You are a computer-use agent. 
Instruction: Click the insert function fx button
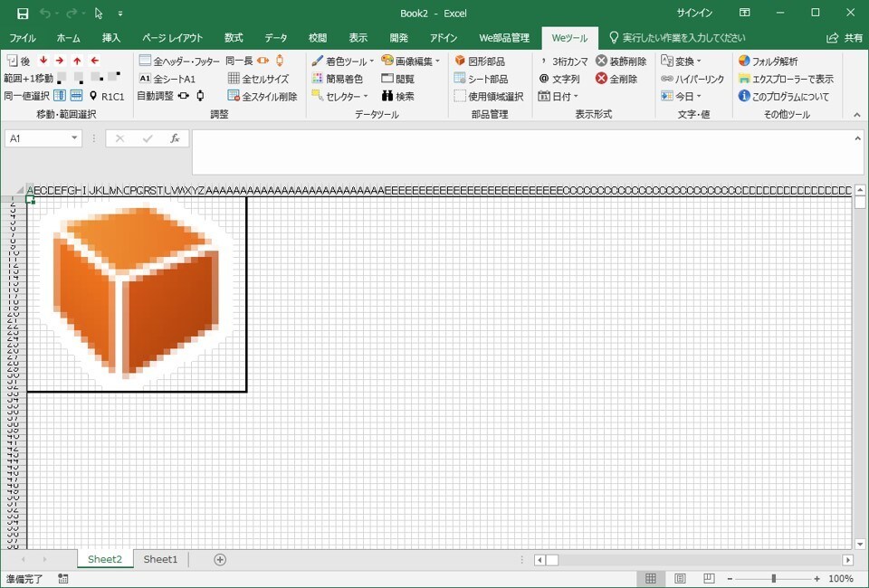pos(175,138)
